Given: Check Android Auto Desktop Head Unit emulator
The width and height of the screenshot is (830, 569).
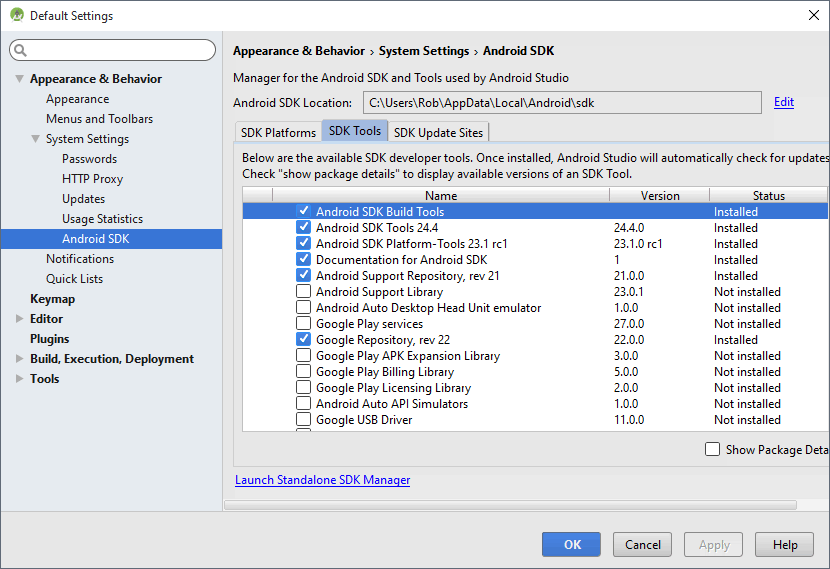Looking at the screenshot, I should (303, 308).
